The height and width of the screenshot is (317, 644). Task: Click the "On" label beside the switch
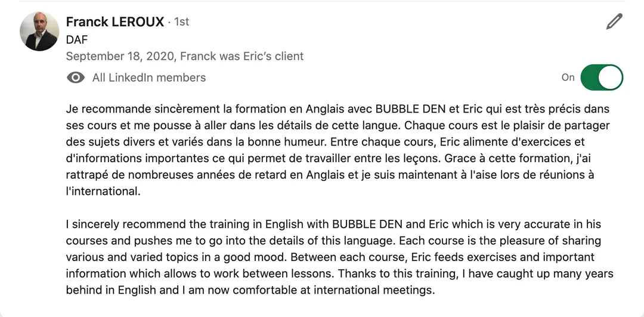point(568,77)
